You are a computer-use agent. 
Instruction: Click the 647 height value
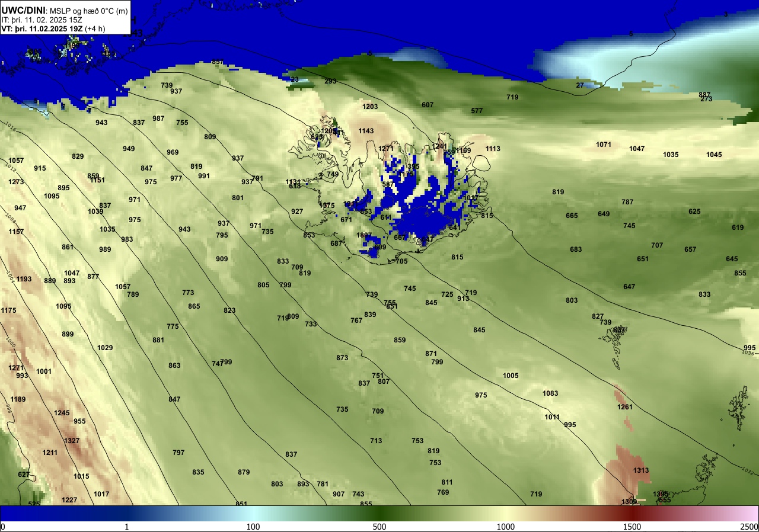(629, 287)
